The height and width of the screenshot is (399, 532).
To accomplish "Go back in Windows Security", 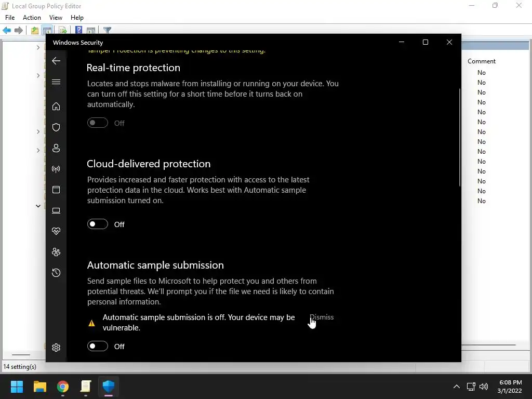I will point(56,61).
